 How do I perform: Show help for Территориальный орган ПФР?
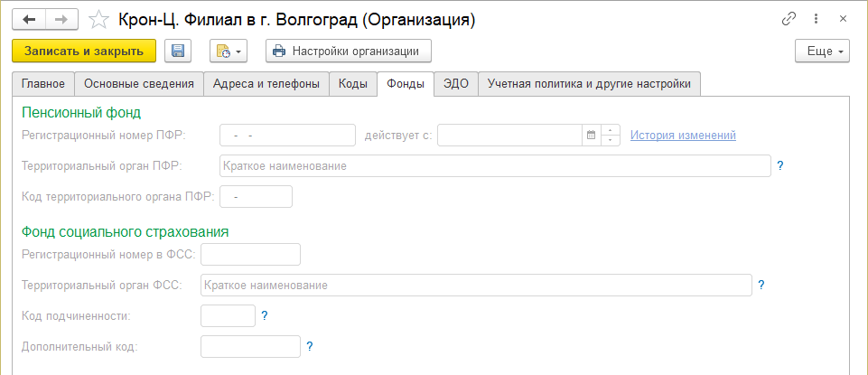pos(779,165)
